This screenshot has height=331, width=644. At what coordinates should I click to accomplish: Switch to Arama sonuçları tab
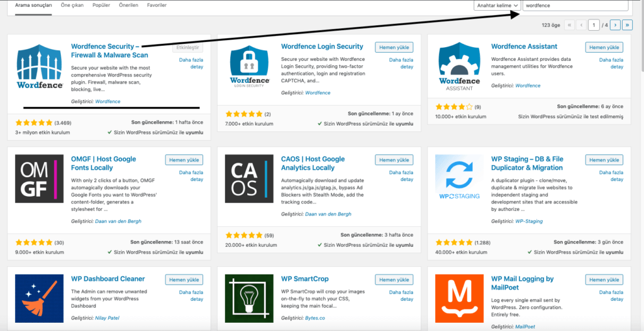pyautogui.click(x=34, y=6)
